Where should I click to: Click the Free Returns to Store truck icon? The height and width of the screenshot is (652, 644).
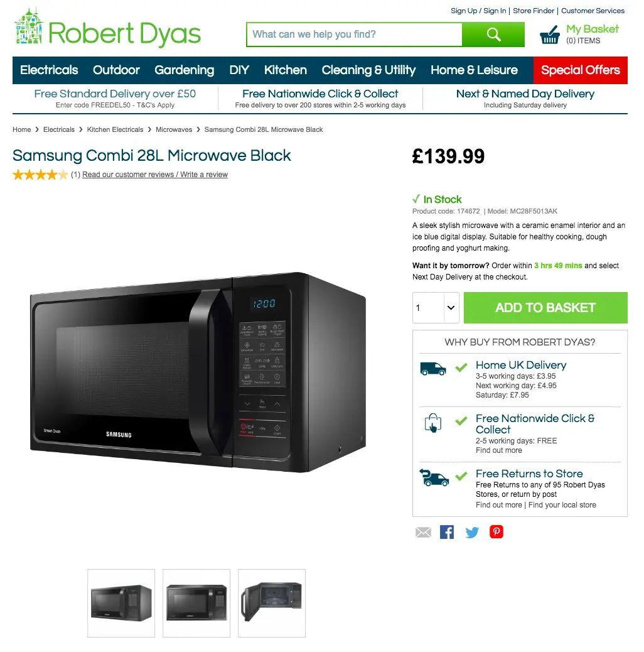tap(434, 477)
